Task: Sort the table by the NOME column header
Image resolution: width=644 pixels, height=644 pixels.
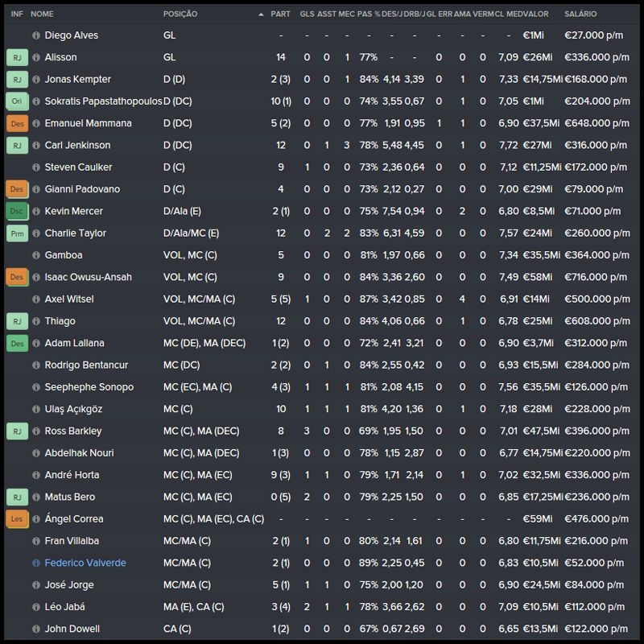Action: point(42,14)
